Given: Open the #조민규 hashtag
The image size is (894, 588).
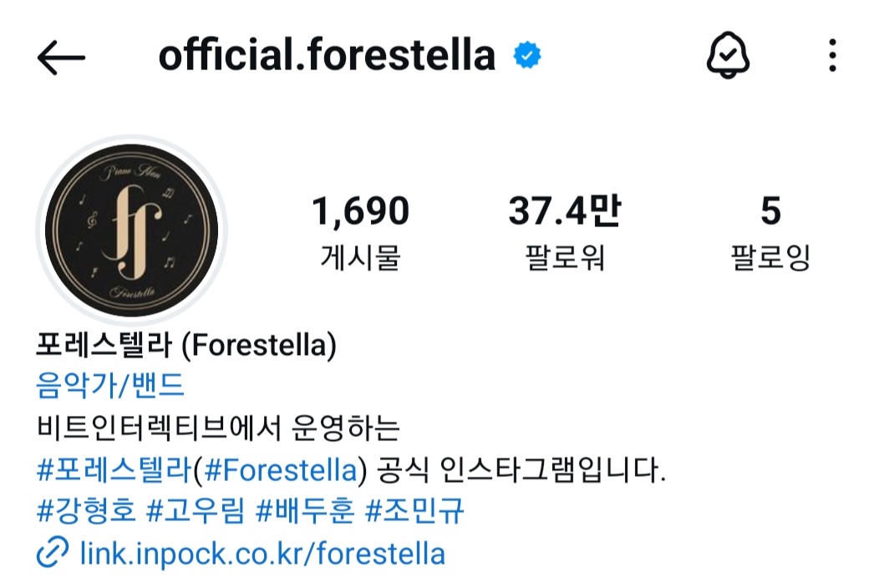Looking at the screenshot, I should coord(414,510).
